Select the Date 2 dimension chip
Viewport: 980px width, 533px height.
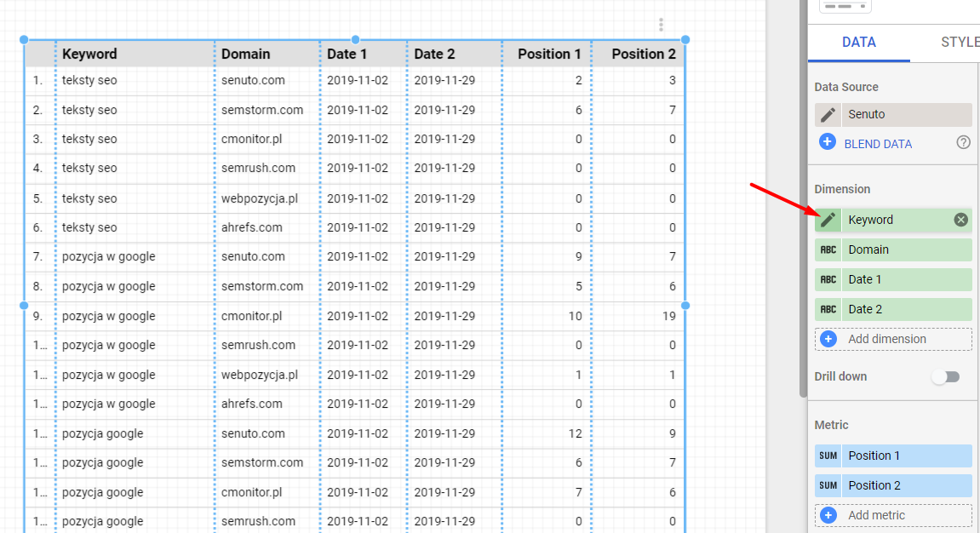tap(893, 309)
